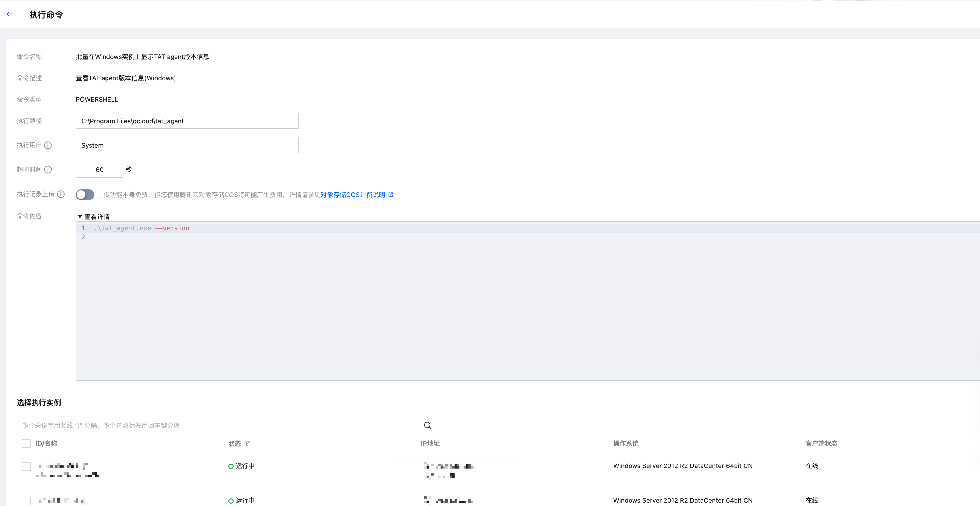The image size is (980, 506).
Task: Collapse the 查看详情 disclosure triangle
Action: 80,217
